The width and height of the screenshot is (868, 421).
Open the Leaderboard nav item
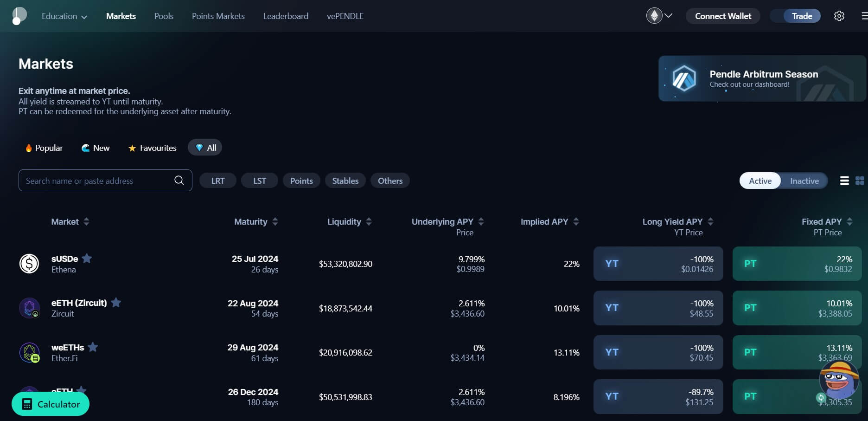click(x=286, y=16)
